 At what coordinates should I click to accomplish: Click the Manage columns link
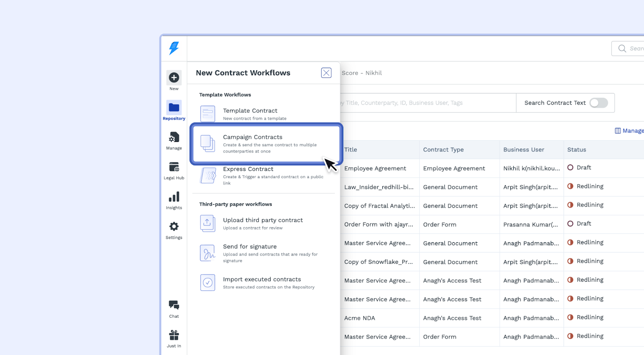(x=630, y=131)
